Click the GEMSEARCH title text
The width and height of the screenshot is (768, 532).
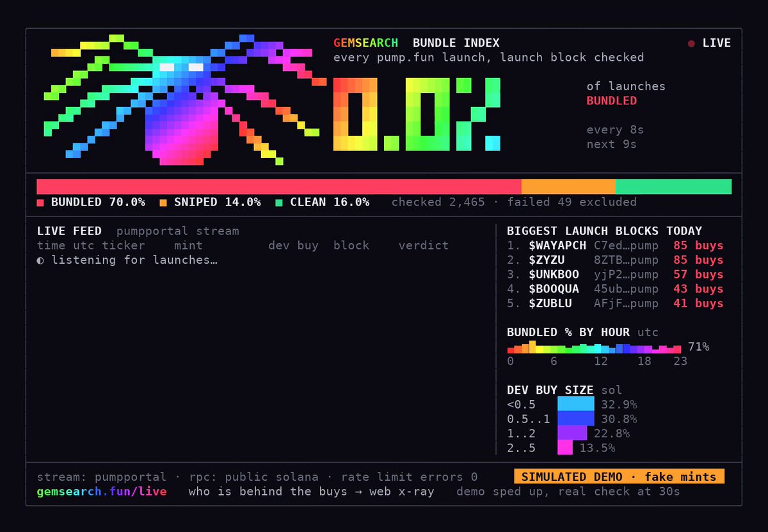click(x=365, y=43)
